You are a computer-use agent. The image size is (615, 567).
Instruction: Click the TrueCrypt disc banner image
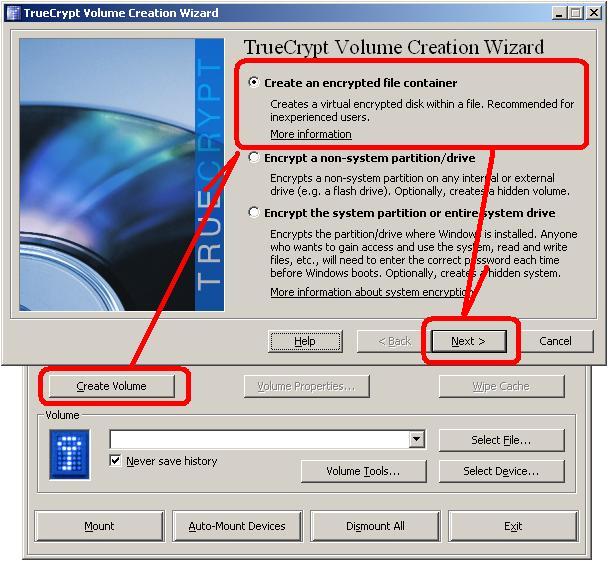coord(122,174)
